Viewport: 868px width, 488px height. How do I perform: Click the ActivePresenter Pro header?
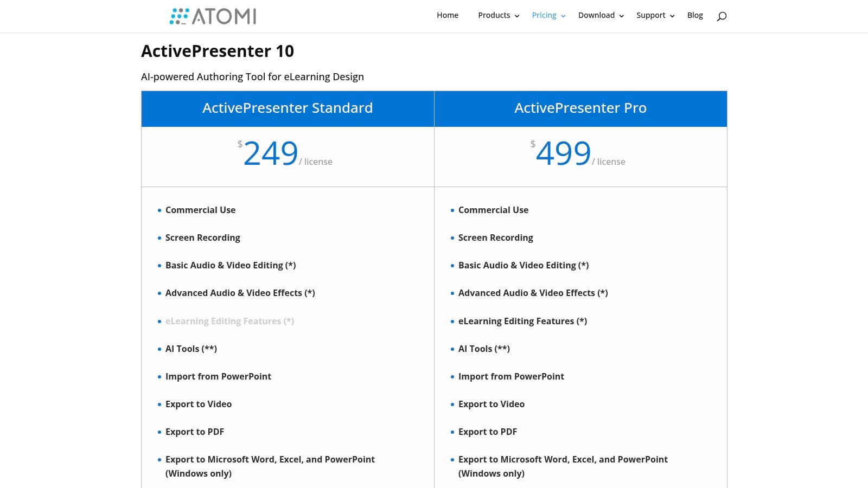[580, 108]
